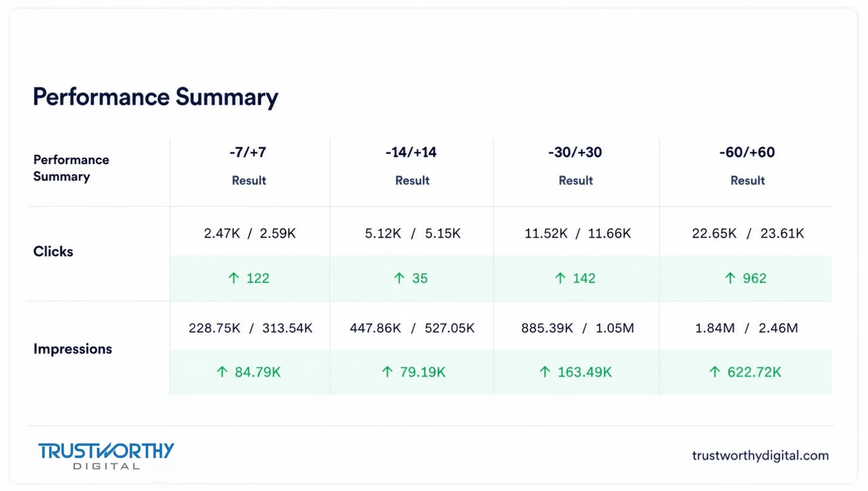This screenshot has height=491, width=868.
Task: Select the -7/+7 column header
Action: pos(248,152)
